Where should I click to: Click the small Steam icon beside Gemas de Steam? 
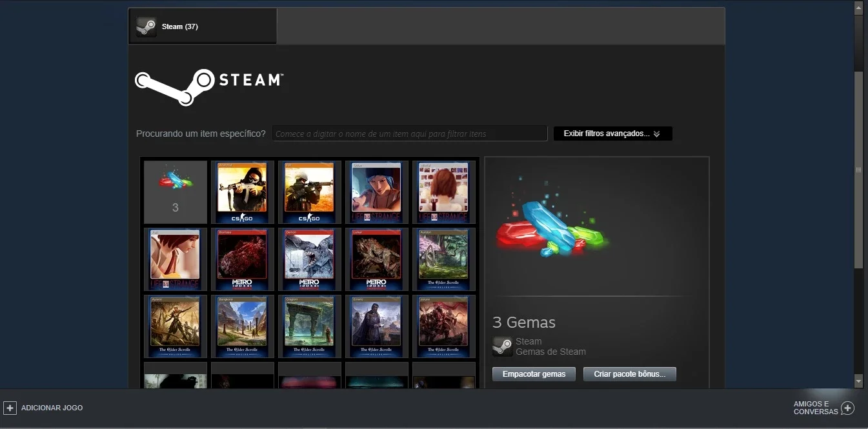point(502,346)
